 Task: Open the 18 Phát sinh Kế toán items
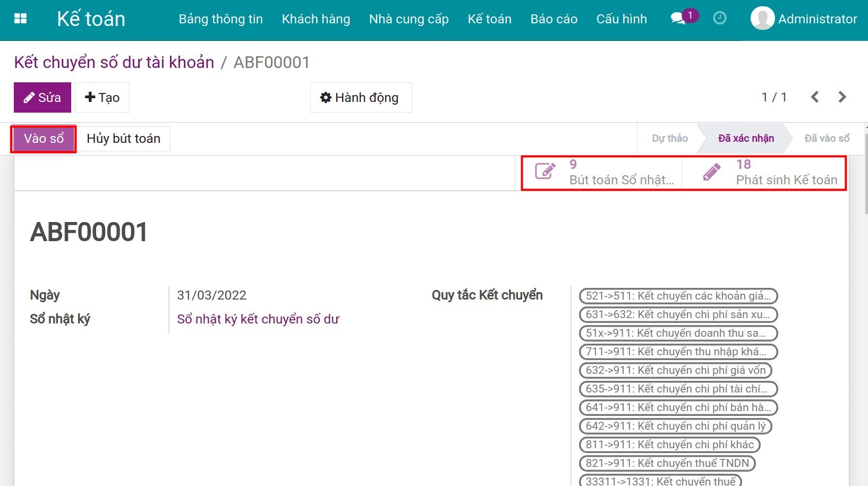pos(768,173)
